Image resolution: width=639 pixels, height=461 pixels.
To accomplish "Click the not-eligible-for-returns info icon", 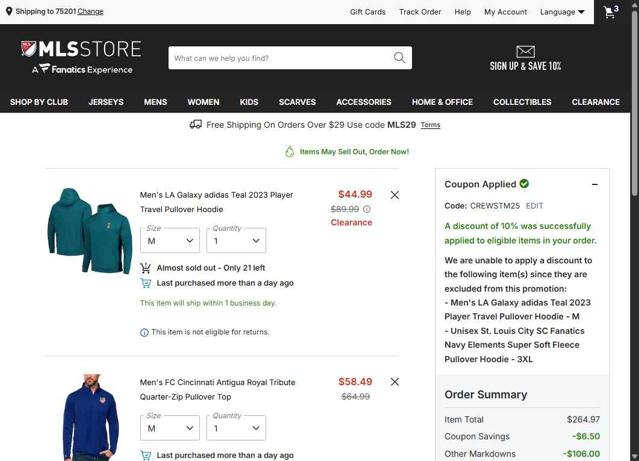I will pyautogui.click(x=144, y=333).
